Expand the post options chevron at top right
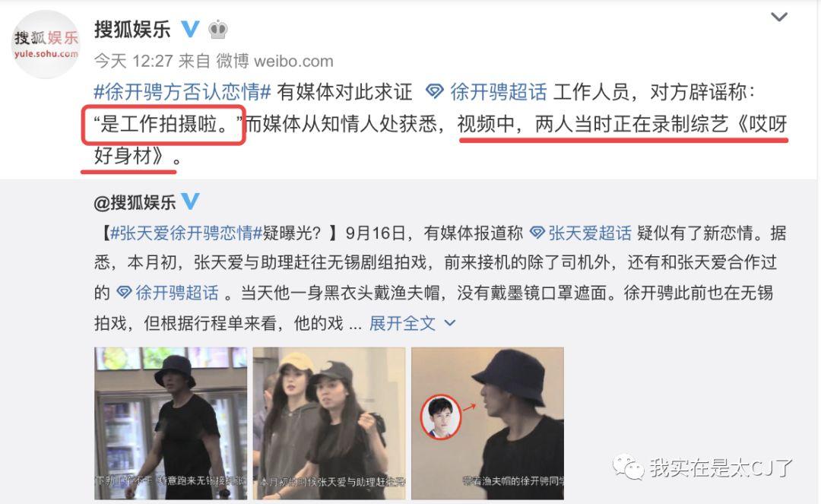821x504 pixels. pyautogui.click(x=779, y=17)
